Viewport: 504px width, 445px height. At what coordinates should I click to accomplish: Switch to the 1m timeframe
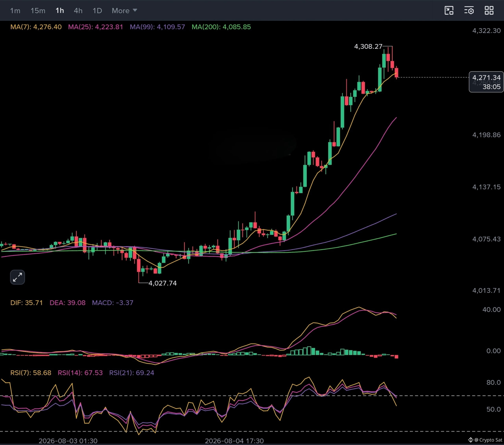15,11
